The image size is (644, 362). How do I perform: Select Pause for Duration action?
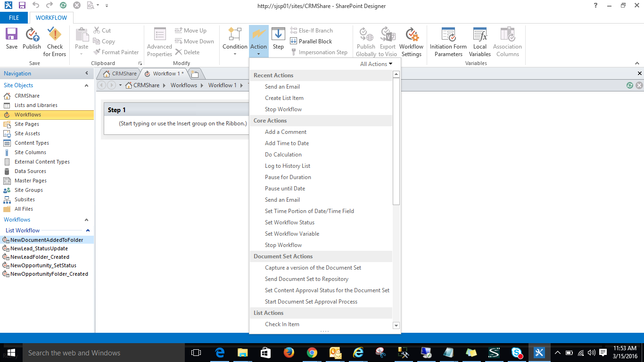[x=288, y=177]
